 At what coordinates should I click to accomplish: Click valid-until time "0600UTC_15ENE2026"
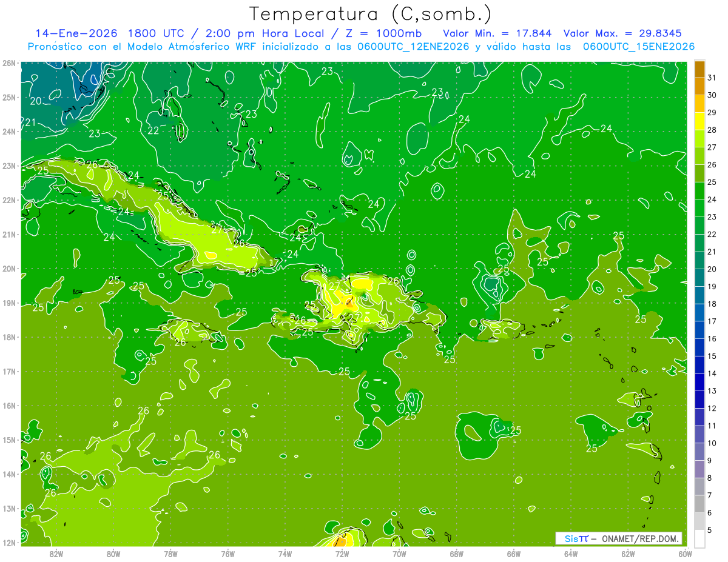[x=638, y=47]
